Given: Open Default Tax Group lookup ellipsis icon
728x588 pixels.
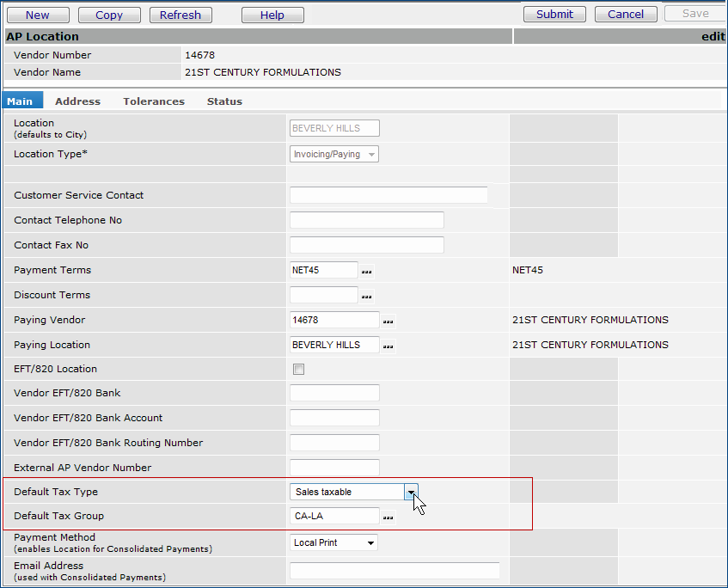Looking at the screenshot, I should (x=388, y=517).
